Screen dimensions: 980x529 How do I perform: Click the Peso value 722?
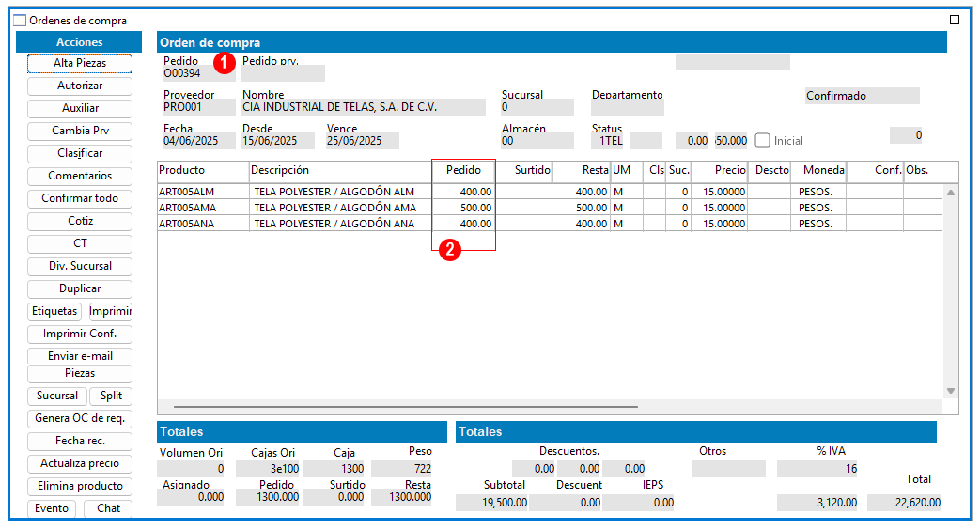[x=401, y=469]
